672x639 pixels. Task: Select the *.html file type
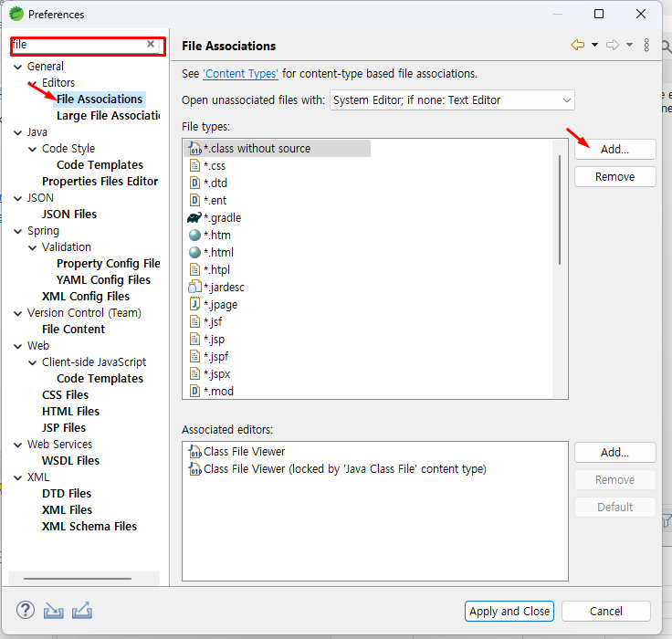211,253
